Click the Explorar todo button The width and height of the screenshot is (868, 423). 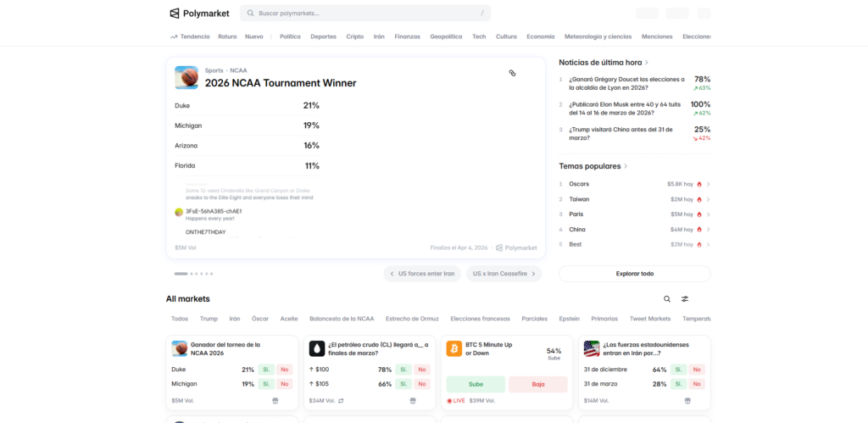(634, 274)
